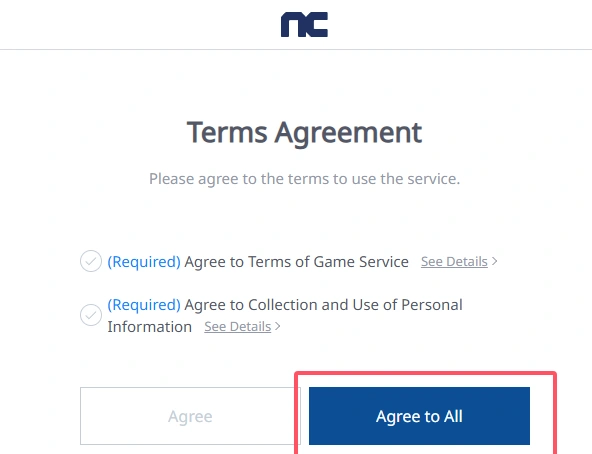
Task: Click the 'Please agree to the terms' subtitle
Action: 304,179
